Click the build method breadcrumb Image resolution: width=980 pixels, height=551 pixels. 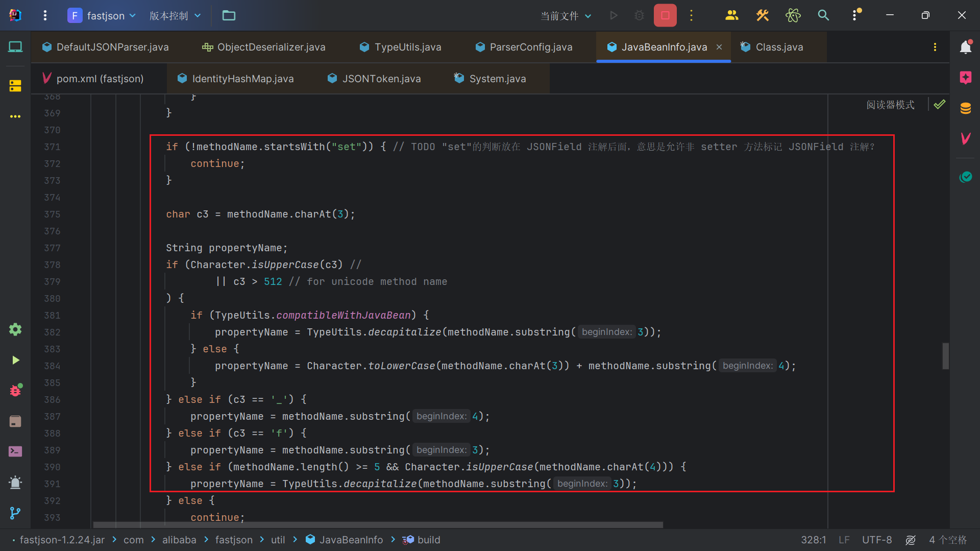tap(422, 540)
